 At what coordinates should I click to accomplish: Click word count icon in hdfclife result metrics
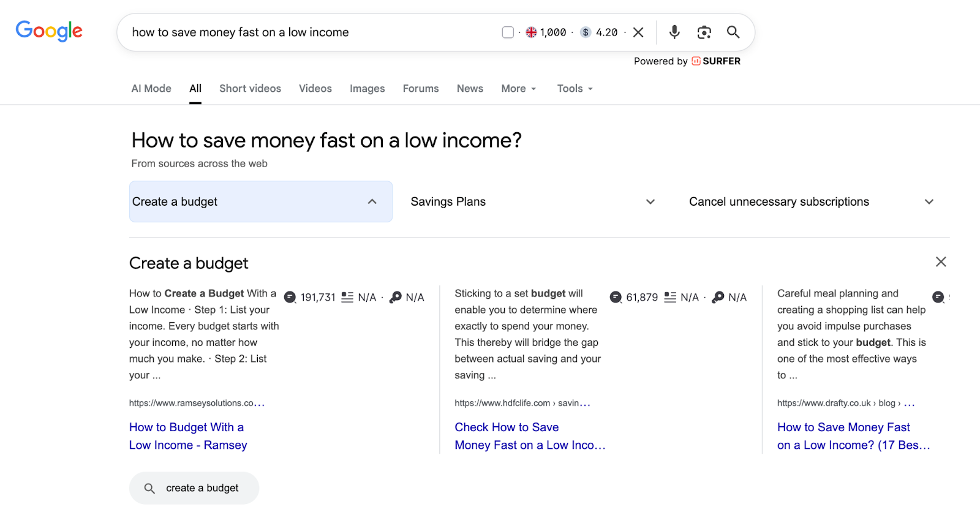[670, 297]
